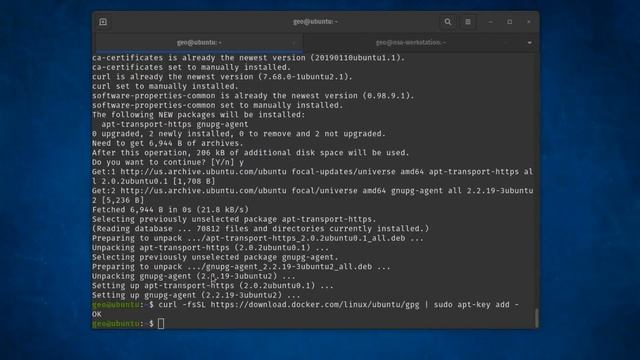Click 'apt-transport-https gnupg-agent' package line
This screenshot has height=360, width=640.
click(x=175, y=124)
